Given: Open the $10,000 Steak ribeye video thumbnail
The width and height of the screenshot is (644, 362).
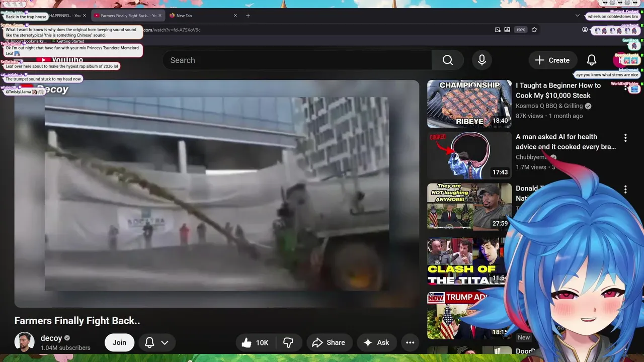Looking at the screenshot, I should [469, 104].
